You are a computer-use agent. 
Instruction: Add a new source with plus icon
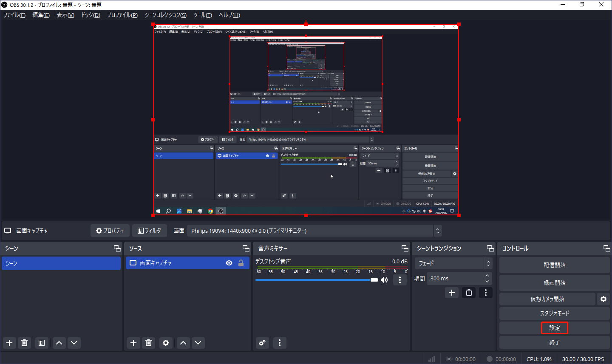[x=133, y=343]
